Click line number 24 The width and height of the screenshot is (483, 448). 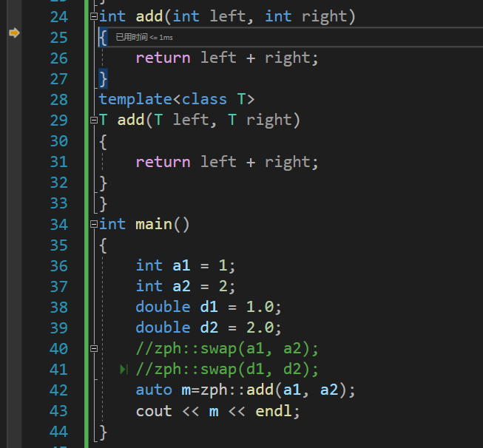pyautogui.click(x=58, y=16)
